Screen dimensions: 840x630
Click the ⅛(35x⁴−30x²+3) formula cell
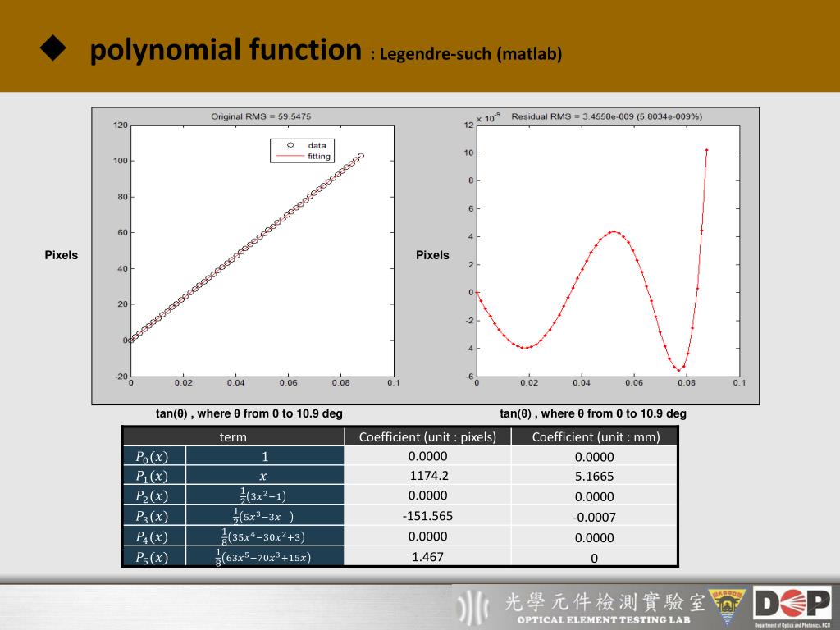(265, 536)
